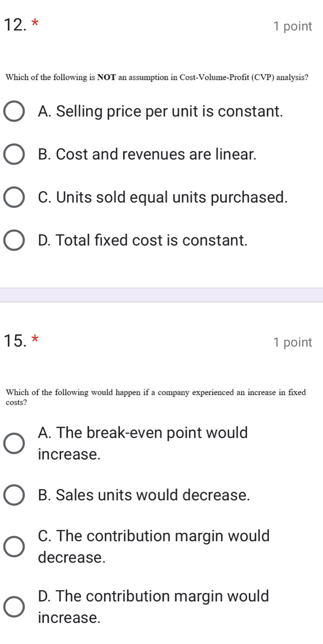Select radio button for 'Selling price per unit is constant'
Viewport: 323px width, 644px height.
[x=14, y=112]
